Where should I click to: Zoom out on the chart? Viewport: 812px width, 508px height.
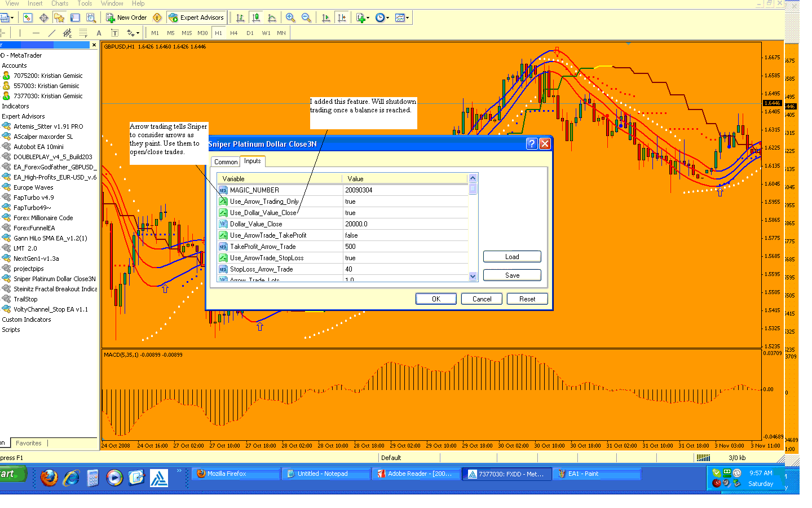coord(306,17)
